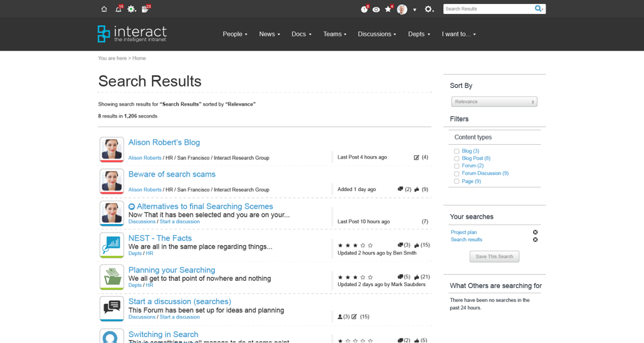Screen dimensions: 644x343
Task: Open the Discussions menu
Action: click(x=377, y=34)
